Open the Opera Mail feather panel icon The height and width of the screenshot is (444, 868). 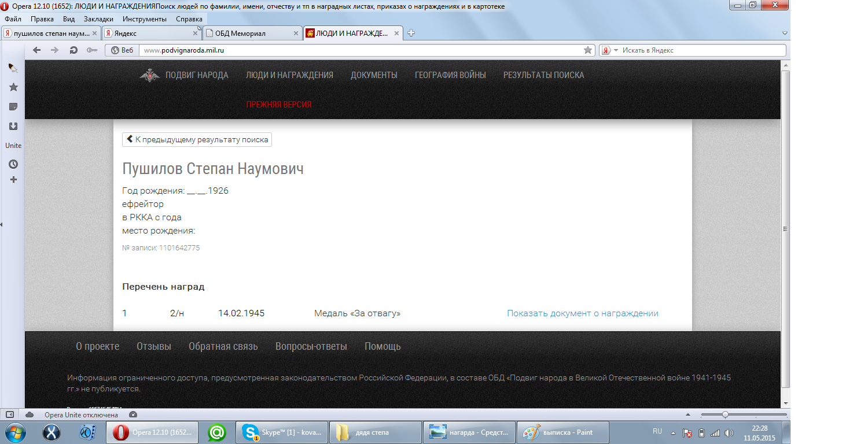pos(13,68)
